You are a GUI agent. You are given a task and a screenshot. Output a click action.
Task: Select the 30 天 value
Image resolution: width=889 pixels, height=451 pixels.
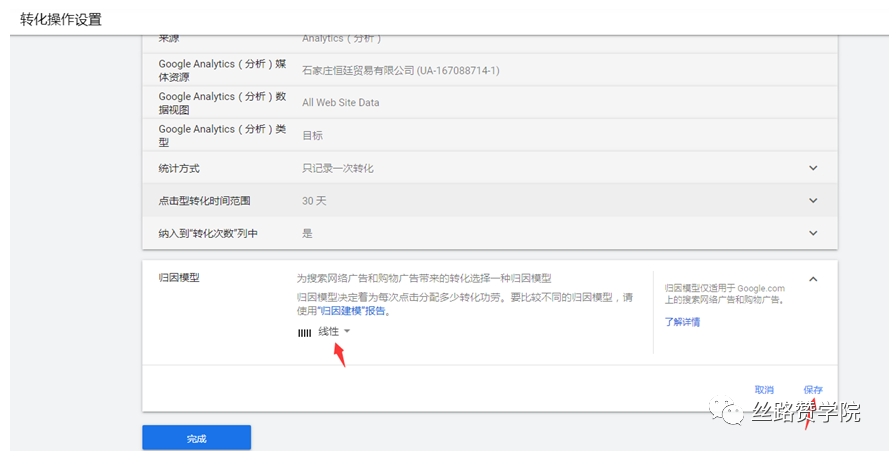coord(314,201)
